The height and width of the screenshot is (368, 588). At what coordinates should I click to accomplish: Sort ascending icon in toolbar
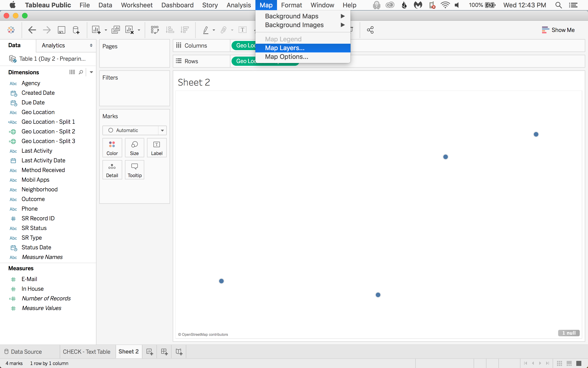[170, 30]
